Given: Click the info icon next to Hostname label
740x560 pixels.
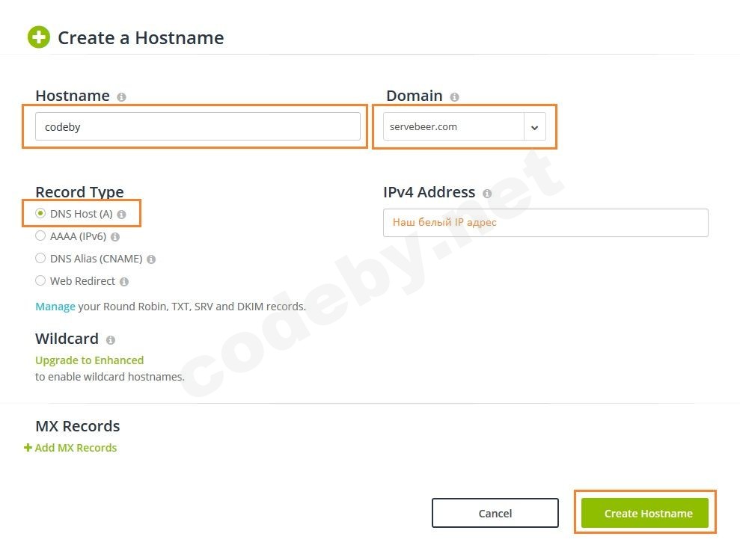Looking at the screenshot, I should (121, 97).
